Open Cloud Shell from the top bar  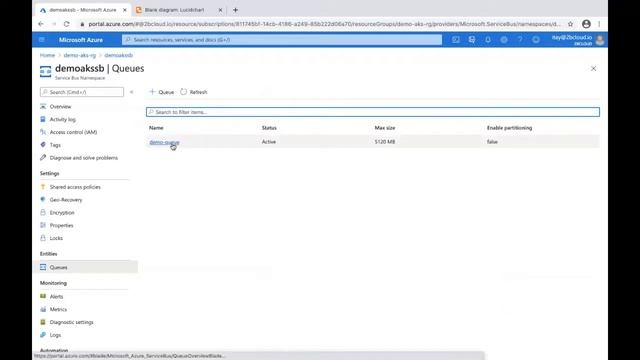[456, 40]
